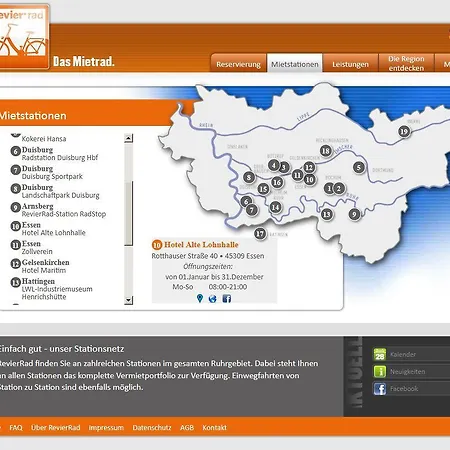Screen dimensions: 450x450
Task: Open the Kontakt footer link
Action: click(x=214, y=427)
